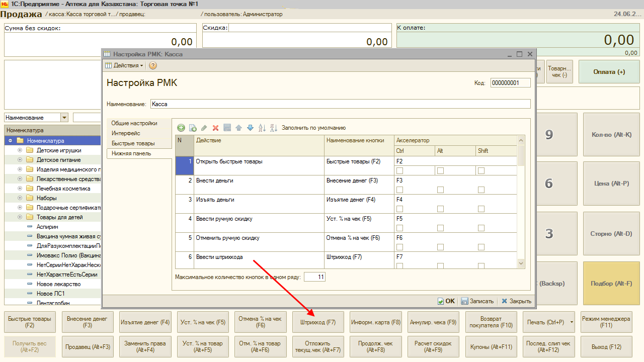Click the actions table vertical scrollbar

521,201
